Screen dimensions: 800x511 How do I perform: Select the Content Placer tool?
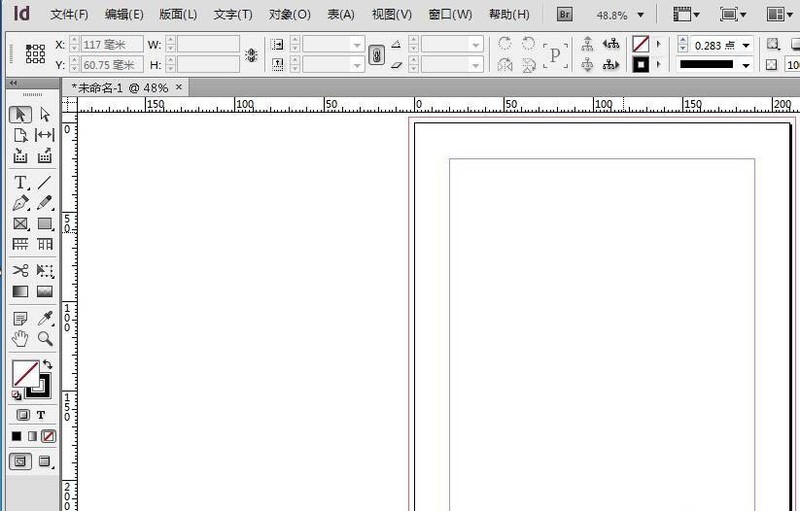tap(45, 156)
